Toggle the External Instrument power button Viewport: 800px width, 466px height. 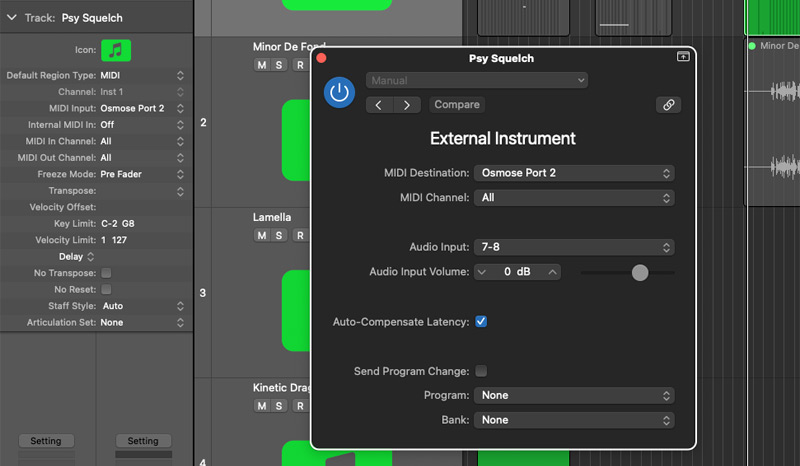pyautogui.click(x=339, y=92)
